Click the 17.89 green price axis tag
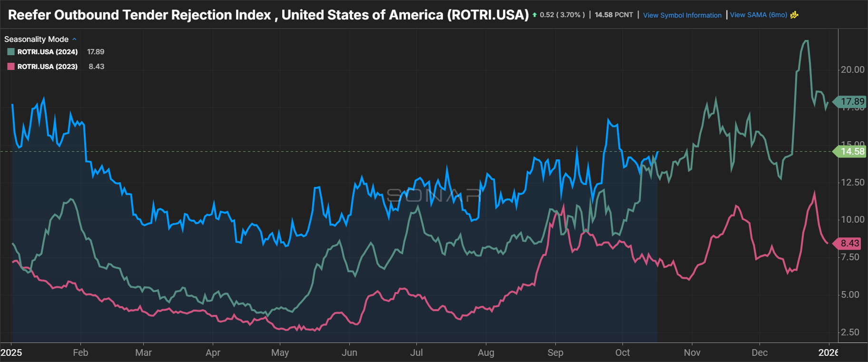Viewport: 868px width, 362px height. [x=852, y=101]
